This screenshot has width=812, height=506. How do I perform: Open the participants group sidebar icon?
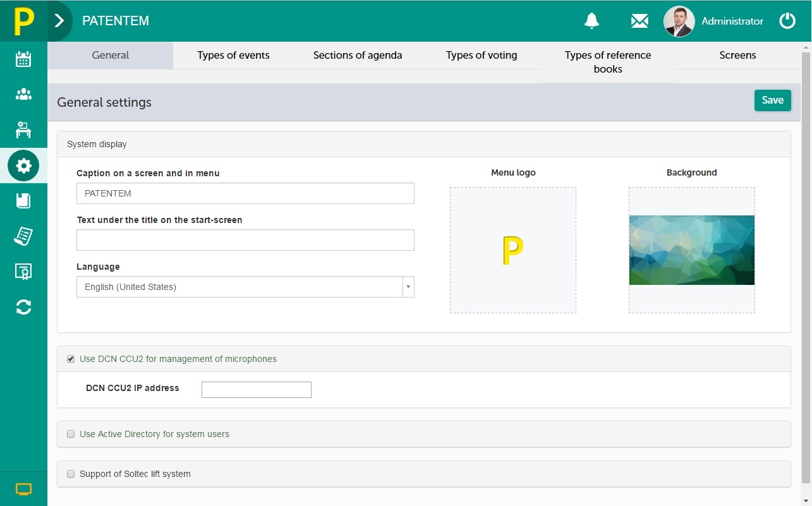click(x=23, y=95)
